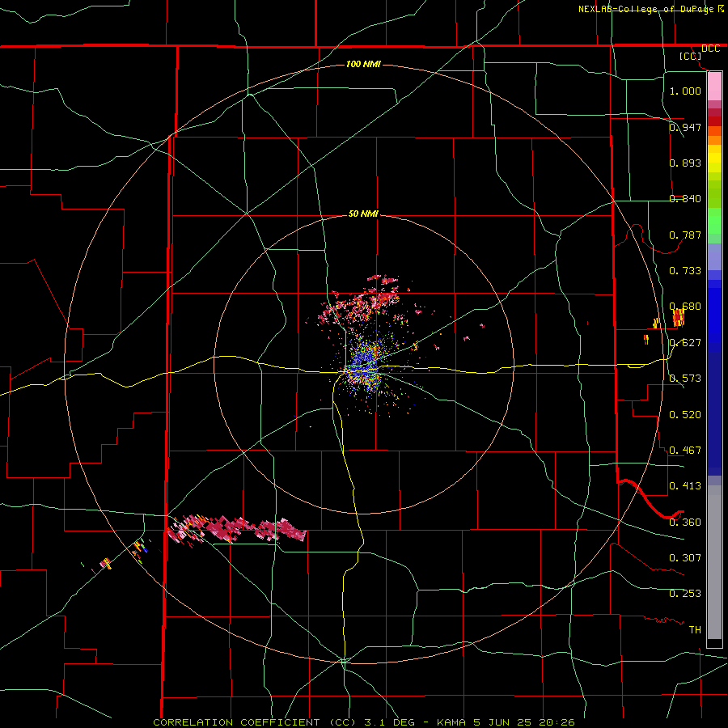The image size is (728, 728).
Task: Click the 100 NMI range ring label
Action: 363,64
